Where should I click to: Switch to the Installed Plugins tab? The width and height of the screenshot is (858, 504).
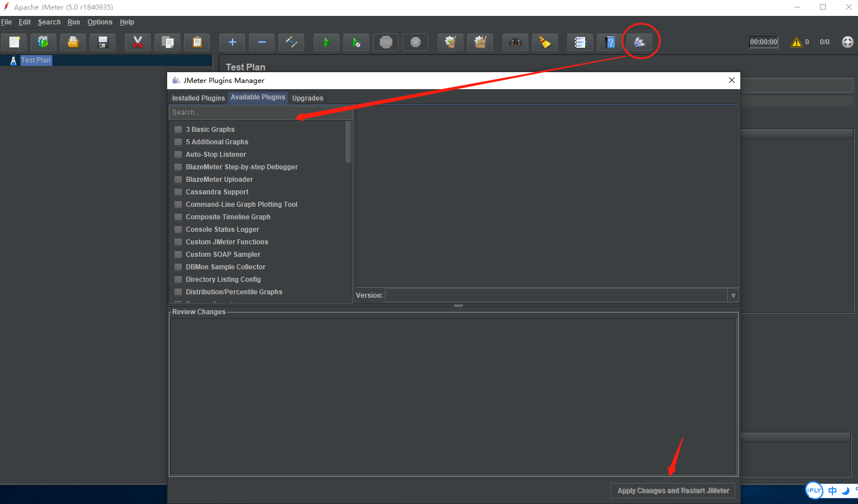point(198,98)
